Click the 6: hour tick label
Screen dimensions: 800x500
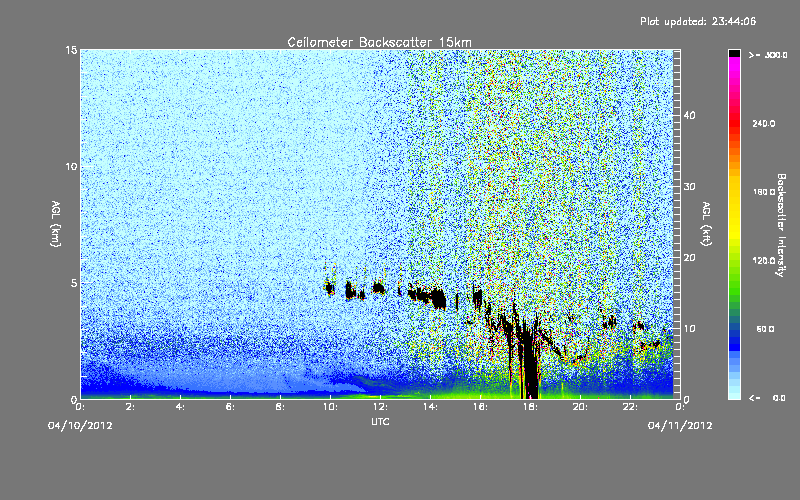pyautogui.click(x=230, y=407)
